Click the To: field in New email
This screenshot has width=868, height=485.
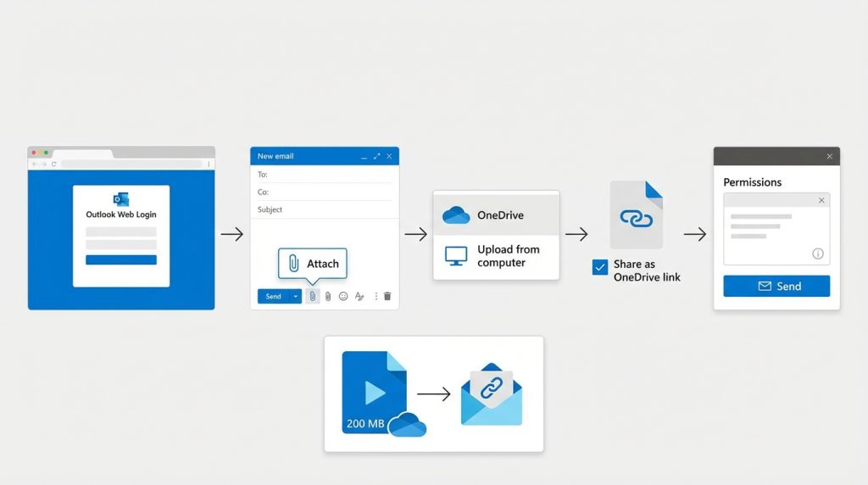click(x=325, y=175)
